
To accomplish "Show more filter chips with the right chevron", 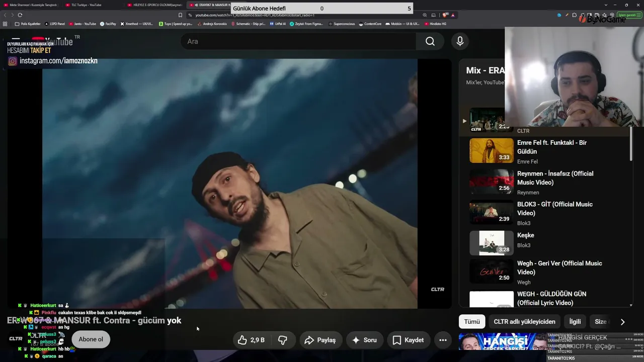I will [622, 322].
